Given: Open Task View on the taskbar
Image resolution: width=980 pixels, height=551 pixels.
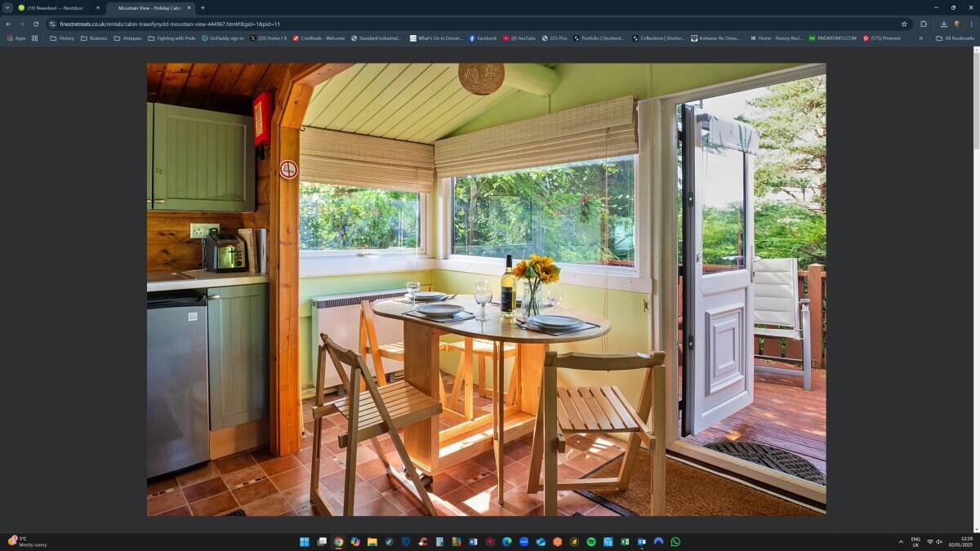Looking at the screenshot, I should click(x=322, y=541).
